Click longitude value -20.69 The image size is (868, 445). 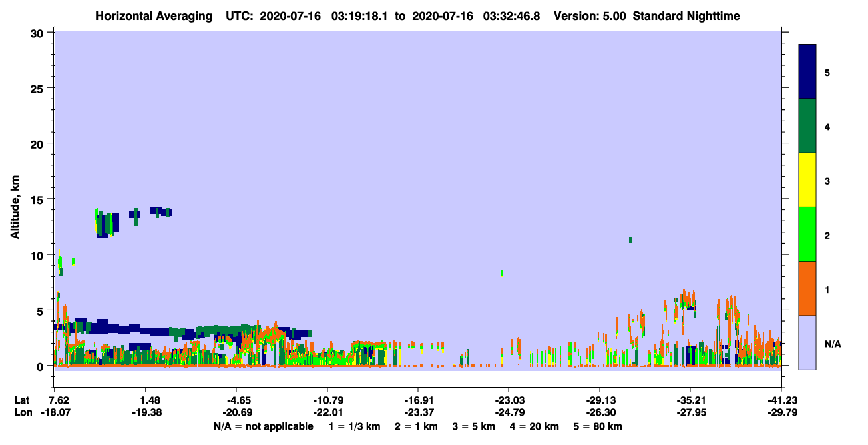237,413
